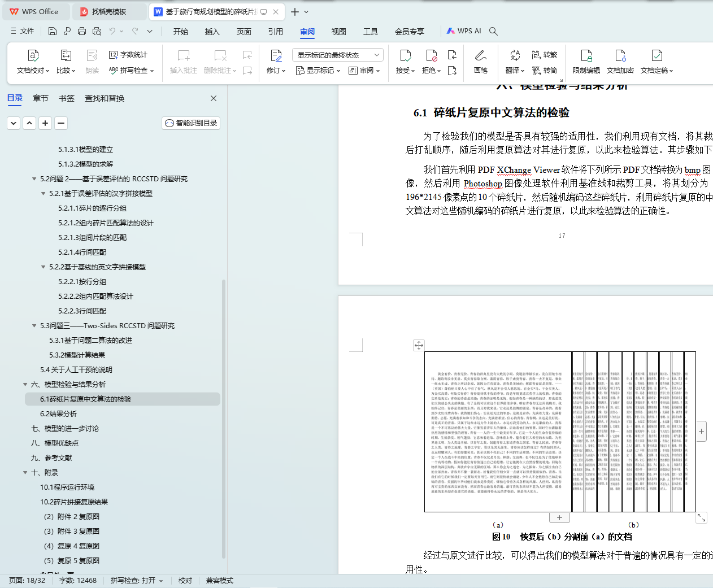Image resolution: width=713 pixels, height=588 pixels.
Task: Switch to the 会员专享 tab
Action: (410, 32)
